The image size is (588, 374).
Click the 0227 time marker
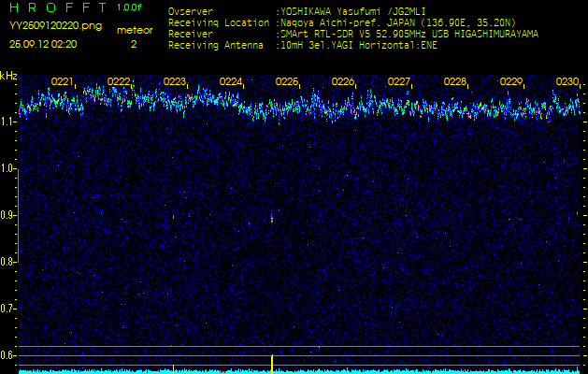[x=399, y=82]
